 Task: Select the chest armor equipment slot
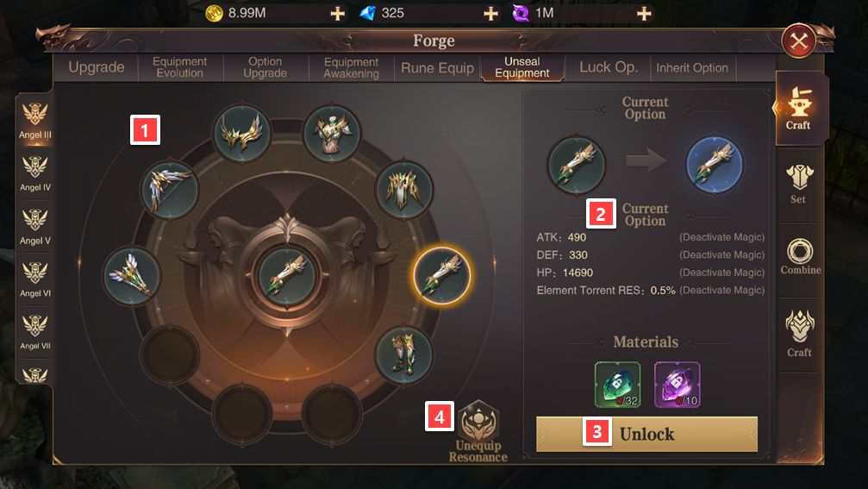[x=332, y=134]
